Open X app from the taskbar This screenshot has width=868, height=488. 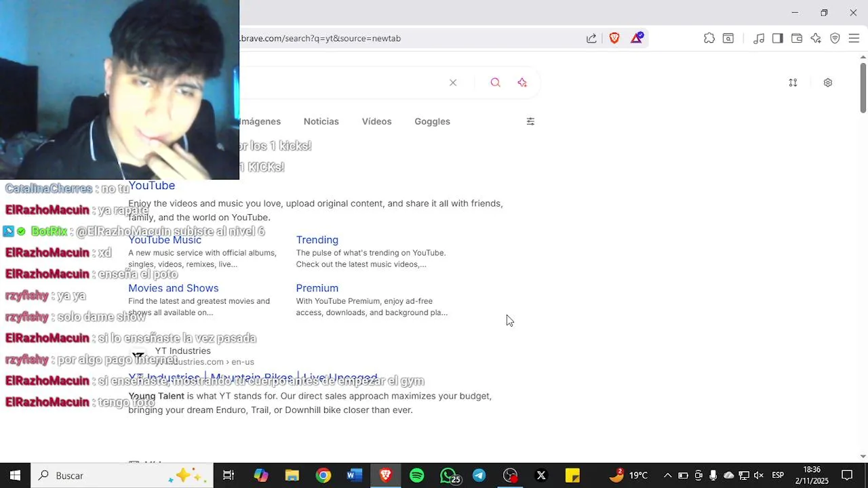click(x=541, y=476)
